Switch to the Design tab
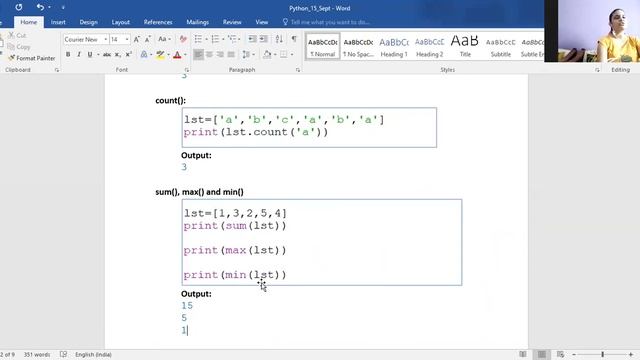The height and width of the screenshot is (360, 640). (88, 22)
